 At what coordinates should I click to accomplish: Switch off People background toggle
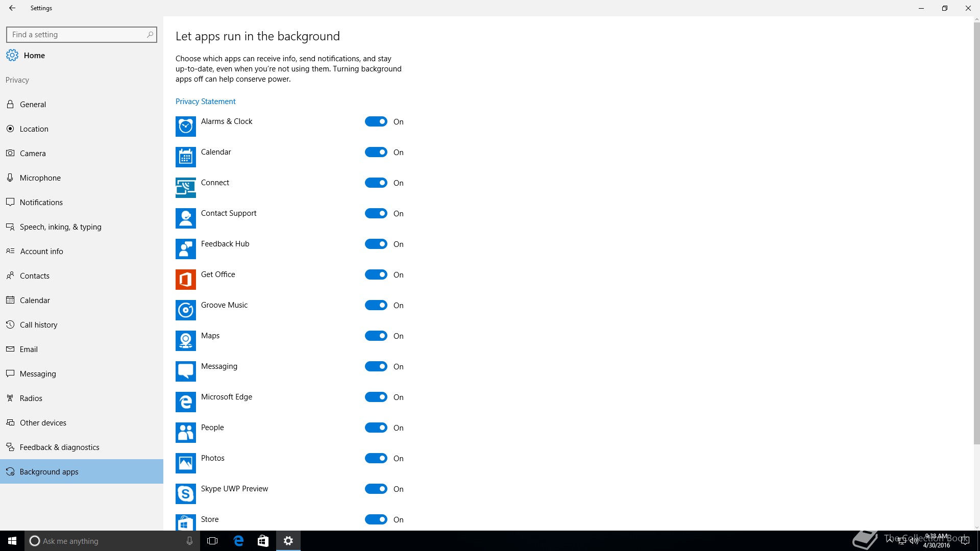(376, 428)
